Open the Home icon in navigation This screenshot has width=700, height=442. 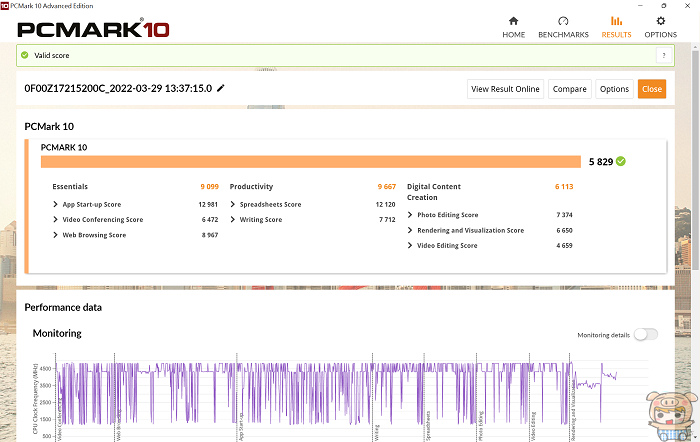(x=513, y=21)
